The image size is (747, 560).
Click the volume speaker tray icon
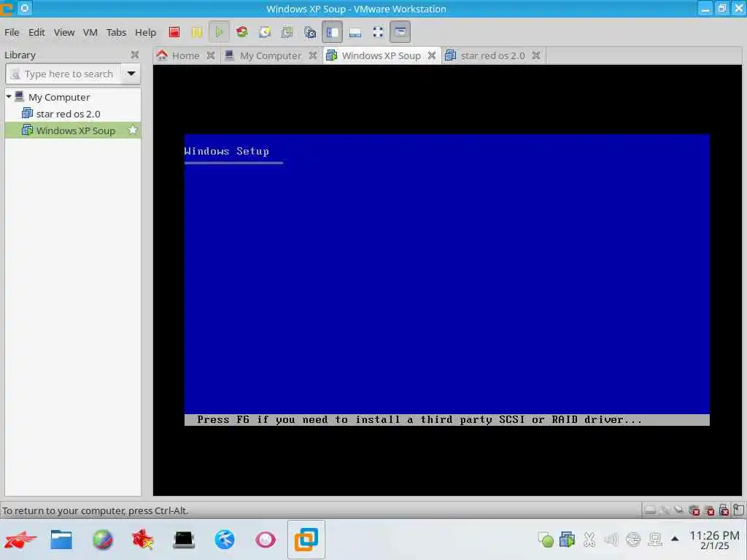611,540
